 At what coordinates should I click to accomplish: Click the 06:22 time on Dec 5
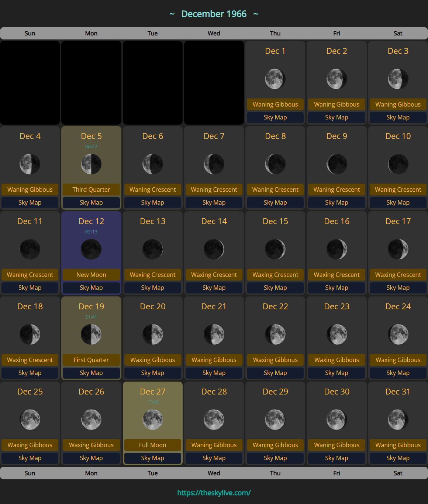tap(91, 146)
